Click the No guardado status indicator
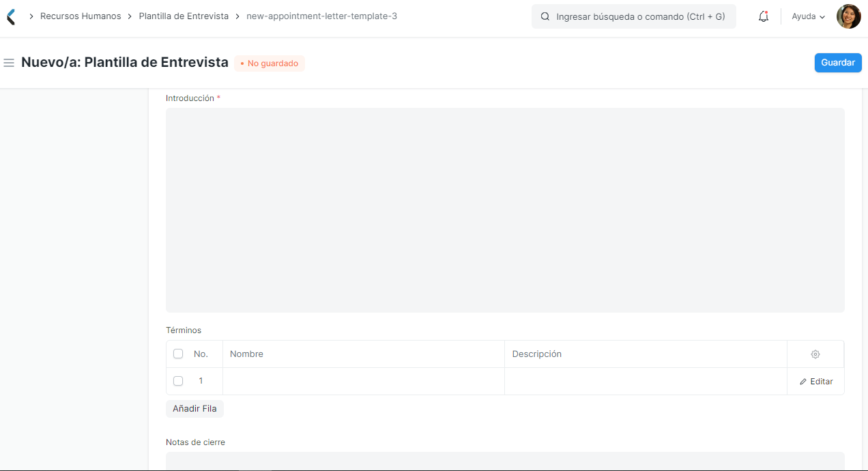Image resolution: width=868 pixels, height=471 pixels. click(x=270, y=63)
